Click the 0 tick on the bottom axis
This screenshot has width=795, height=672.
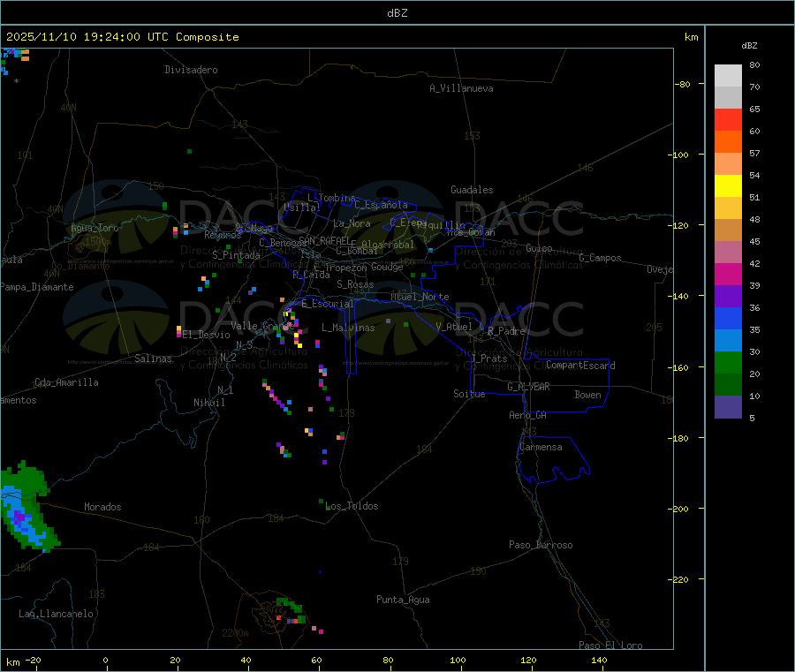105,660
